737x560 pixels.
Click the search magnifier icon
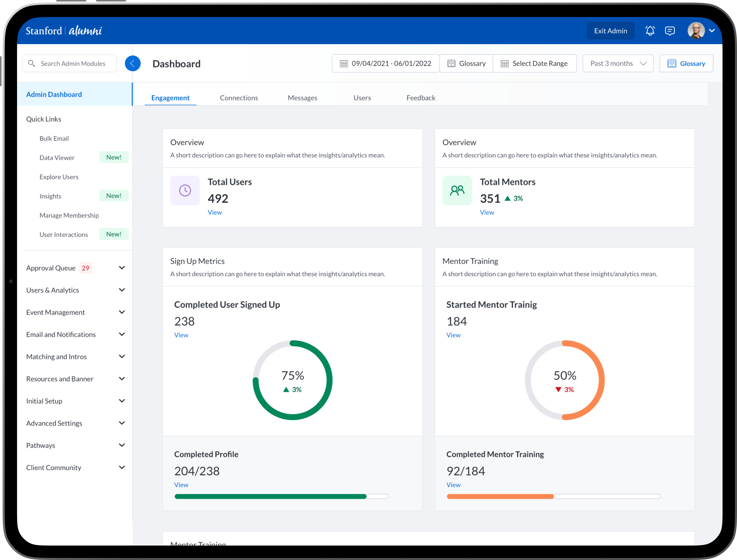click(32, 63)
